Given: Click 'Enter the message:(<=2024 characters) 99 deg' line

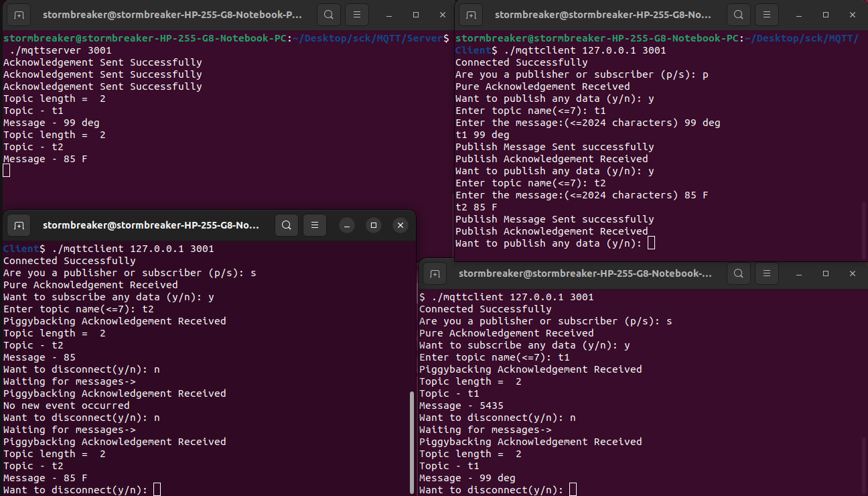Looking at the screenshot, I should point(588,123).
